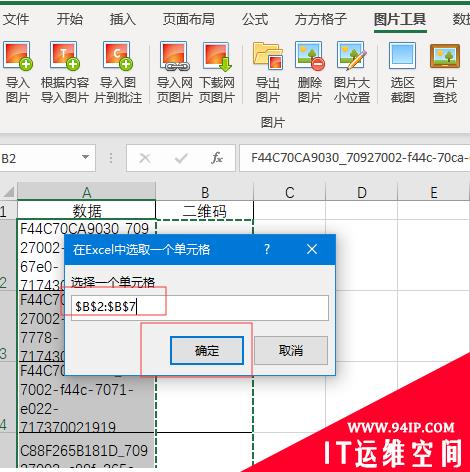Switch to the 开始 ribbon tab
Viewport: 470px width, 472px height.
(70, 19)
